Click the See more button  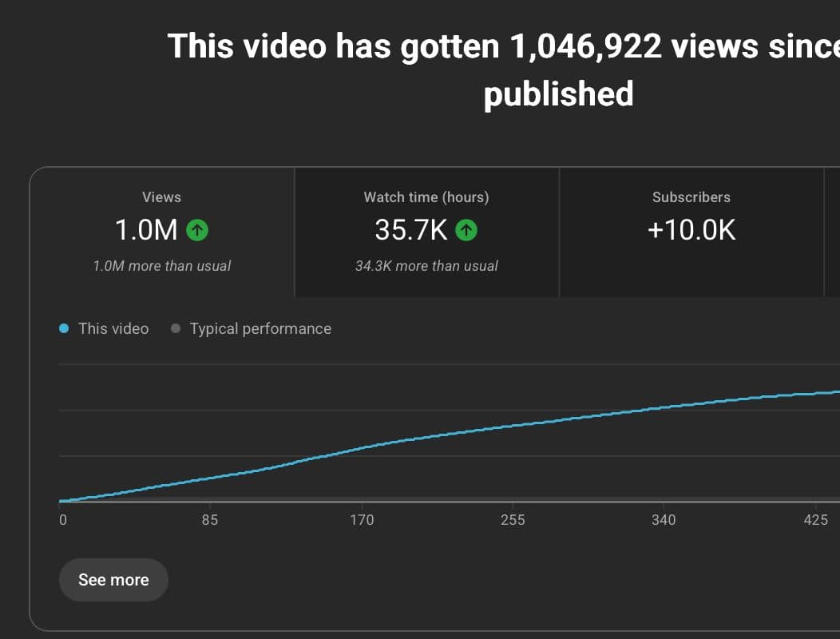point(113,580)
